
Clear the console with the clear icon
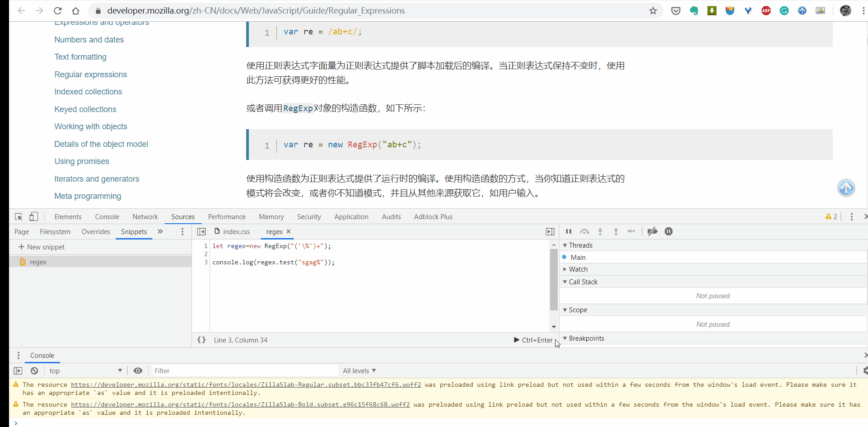click(34, 371)
